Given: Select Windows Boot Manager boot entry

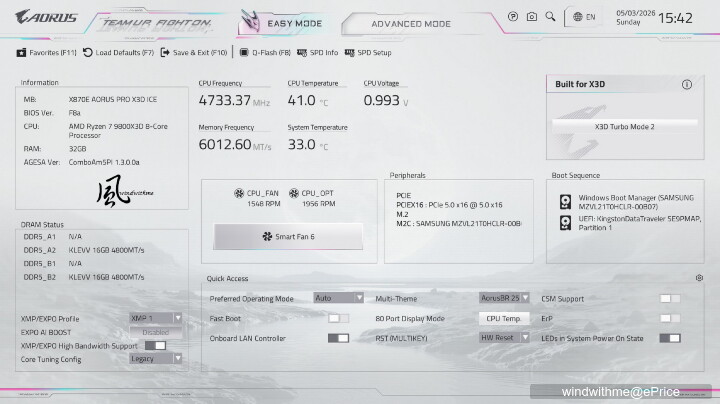Looking at the screenshot, I should click(626, 202).
